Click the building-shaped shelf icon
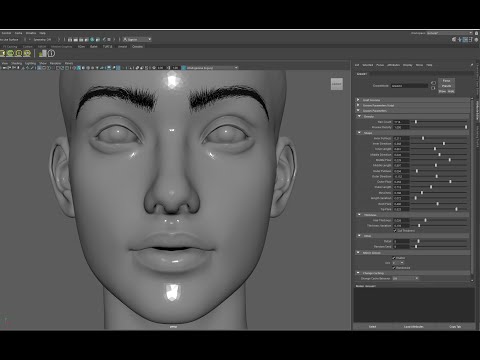The image size is (480, 360). point(43,53)
